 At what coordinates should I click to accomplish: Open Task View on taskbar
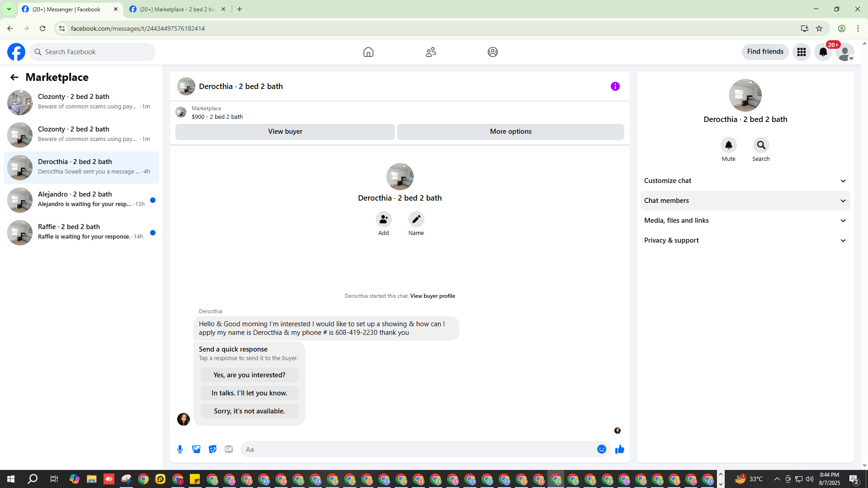click(x=54, y=479)
